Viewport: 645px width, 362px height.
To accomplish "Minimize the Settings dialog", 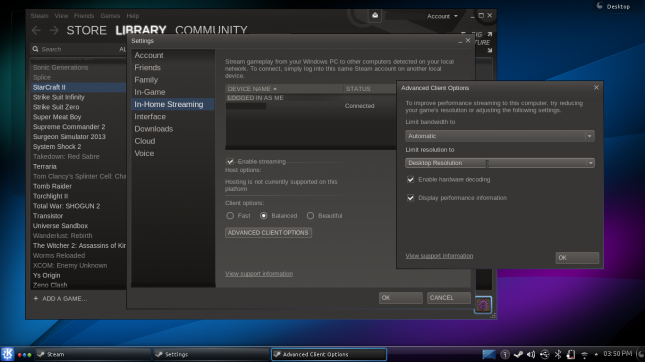I will pos(460,41).
